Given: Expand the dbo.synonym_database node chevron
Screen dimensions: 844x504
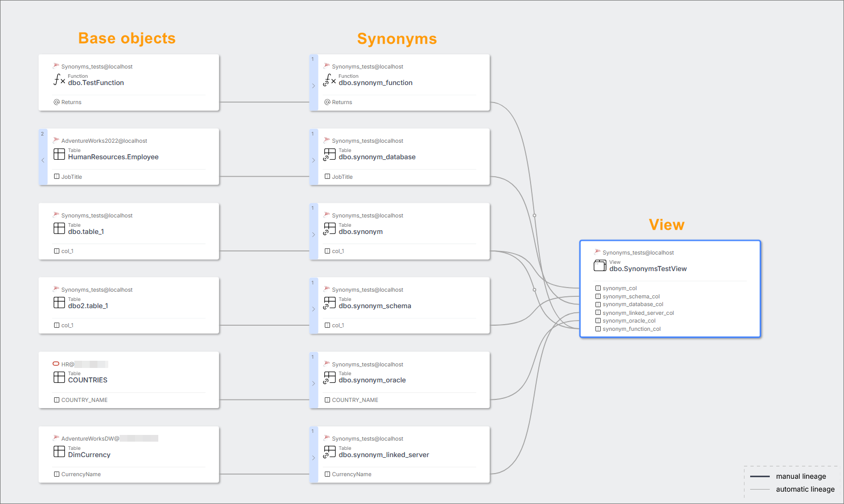Looking at the screenshot, I should (x=313, y=160).
